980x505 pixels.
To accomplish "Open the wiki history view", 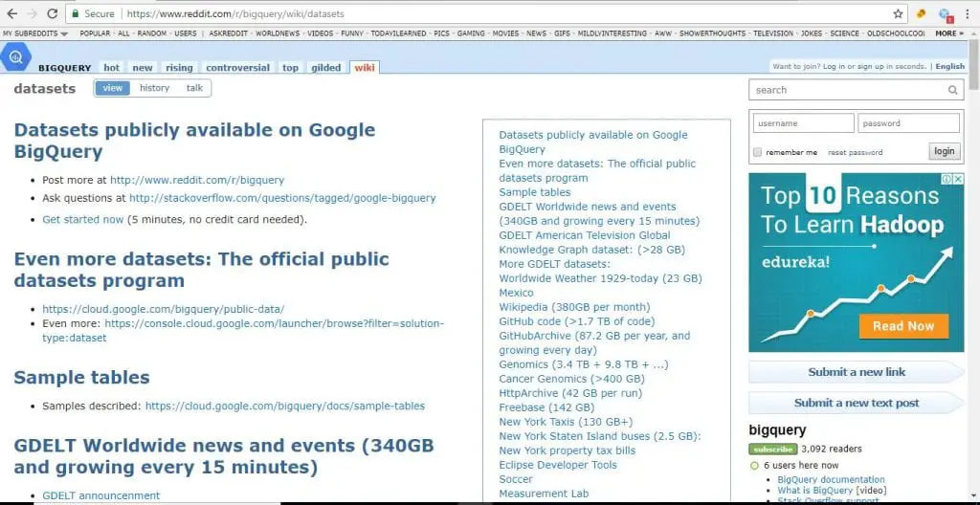I will pyautogui.click(x=154, y=88).
